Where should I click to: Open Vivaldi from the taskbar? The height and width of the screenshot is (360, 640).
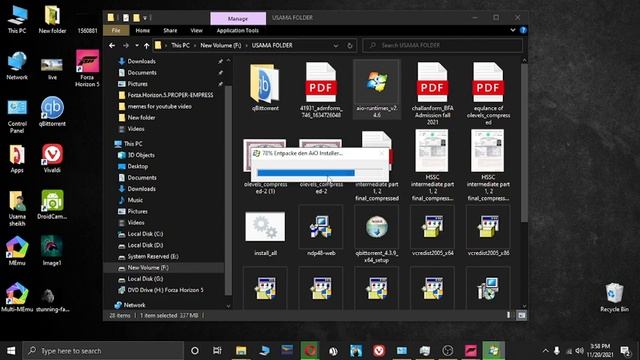click(379, 351)
